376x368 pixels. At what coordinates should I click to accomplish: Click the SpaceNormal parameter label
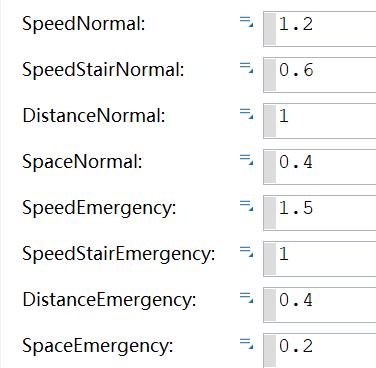(x=82, y=162)
